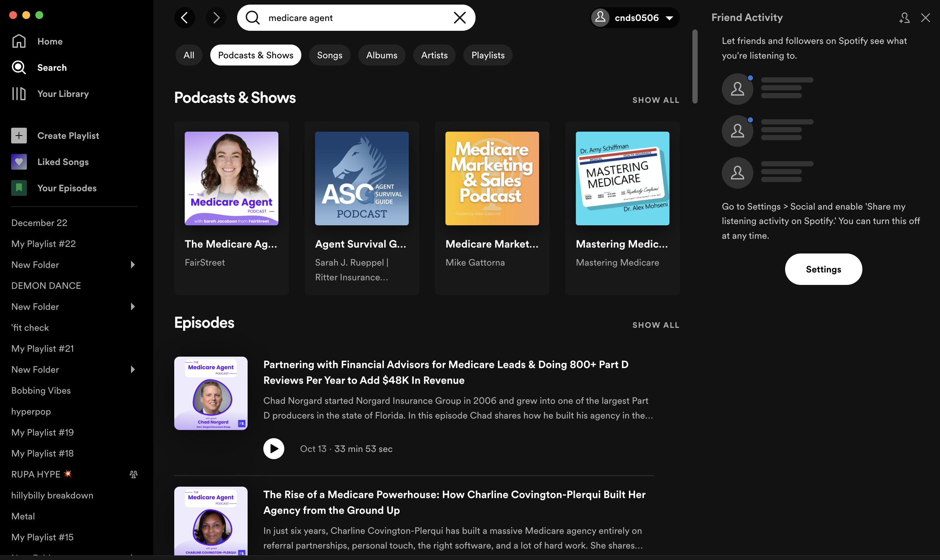Open the Chad Norgard episode thumbnail
This screenshot has height=560, width=940.
[211, 393]
